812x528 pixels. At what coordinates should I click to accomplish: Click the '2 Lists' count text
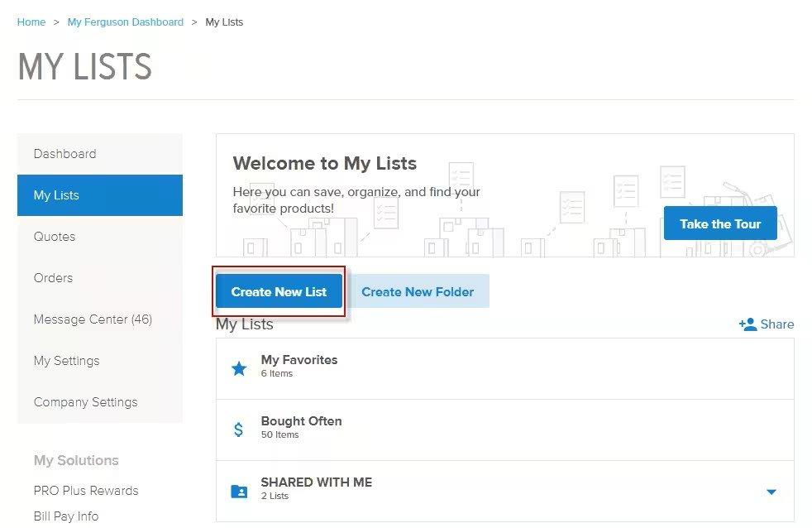[275, 496]
